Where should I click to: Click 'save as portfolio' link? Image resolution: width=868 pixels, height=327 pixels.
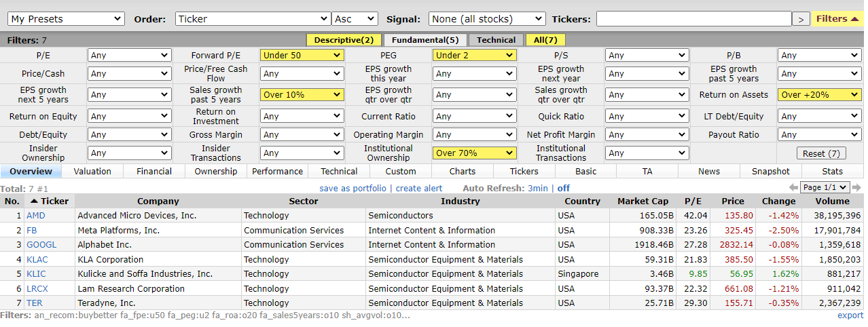pos(352,189)
